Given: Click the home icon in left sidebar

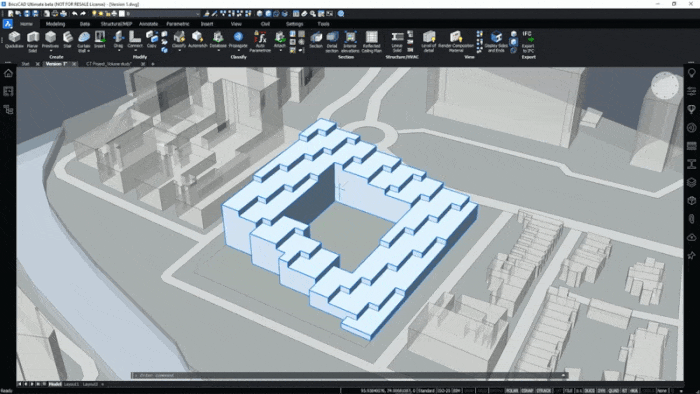Looking at the screenshot, I should pyautogui.click(x=8, y=73).
